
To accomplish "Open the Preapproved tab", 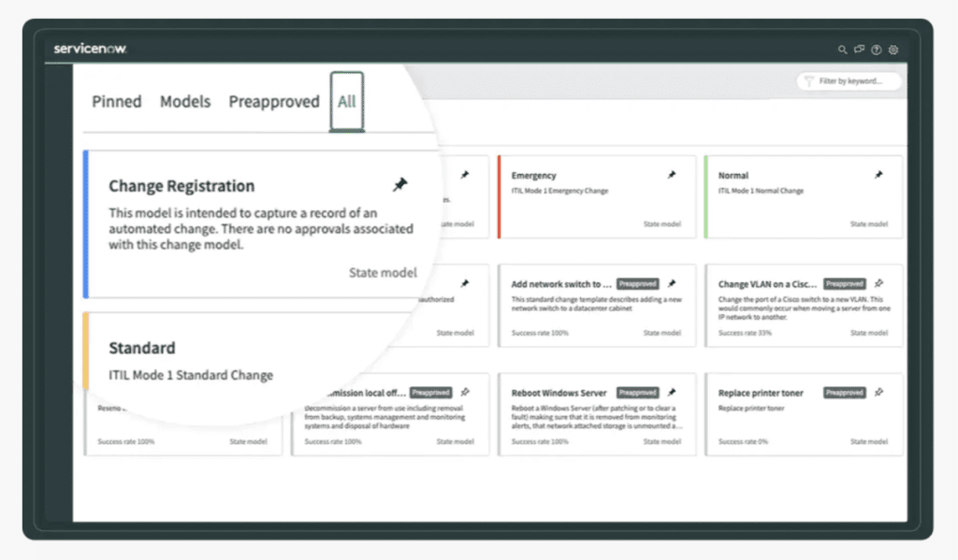I will tap(274, 102).
